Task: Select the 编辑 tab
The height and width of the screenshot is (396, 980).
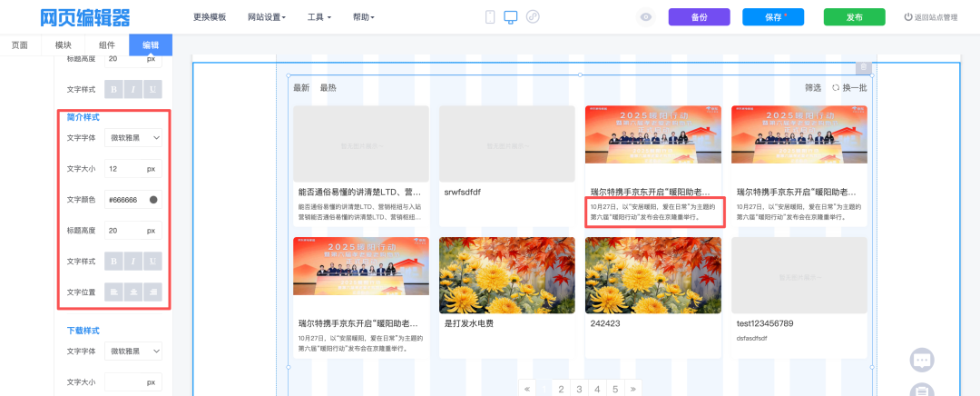Action: point(151,45)
